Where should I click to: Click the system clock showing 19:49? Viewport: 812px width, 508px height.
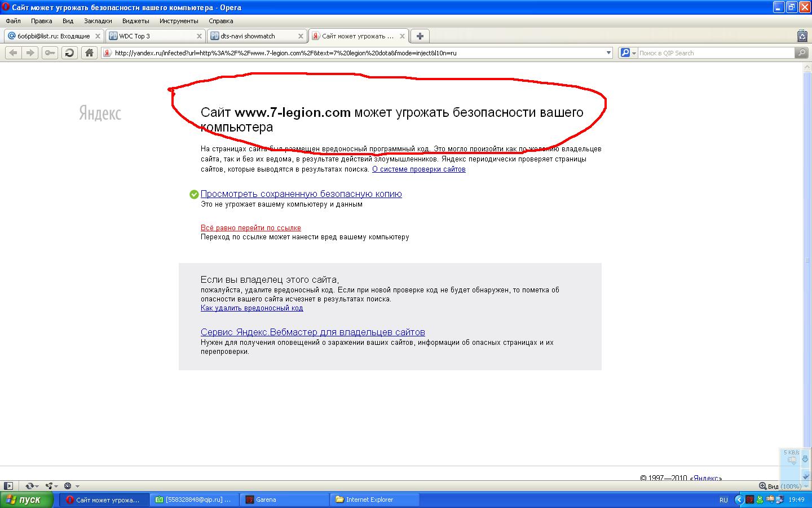tap(796, 500)
